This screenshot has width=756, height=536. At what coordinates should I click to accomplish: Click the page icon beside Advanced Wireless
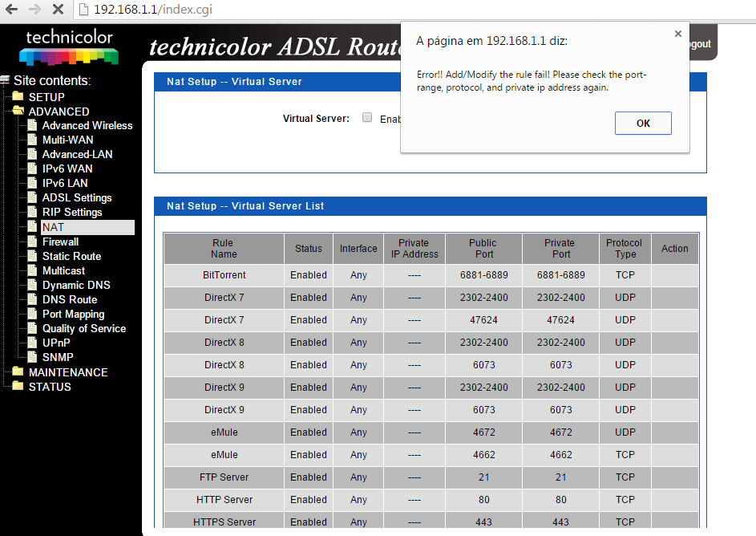32,125
